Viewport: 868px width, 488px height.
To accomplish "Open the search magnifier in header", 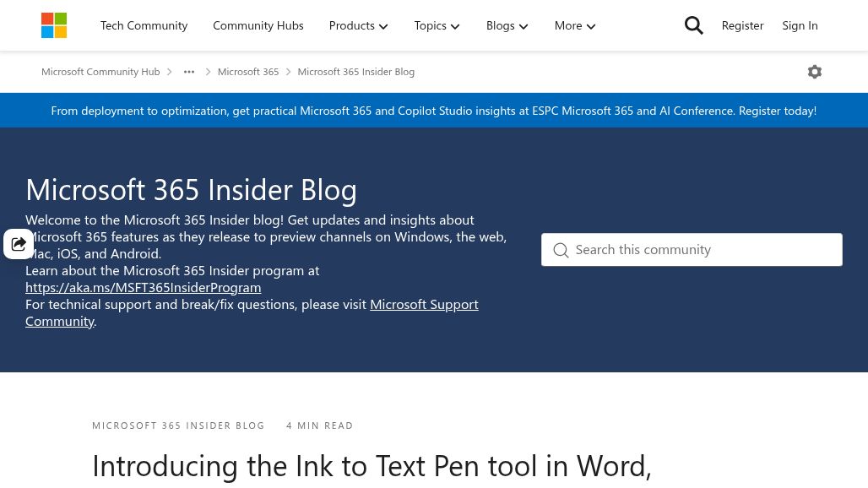I will coord(693,25).
